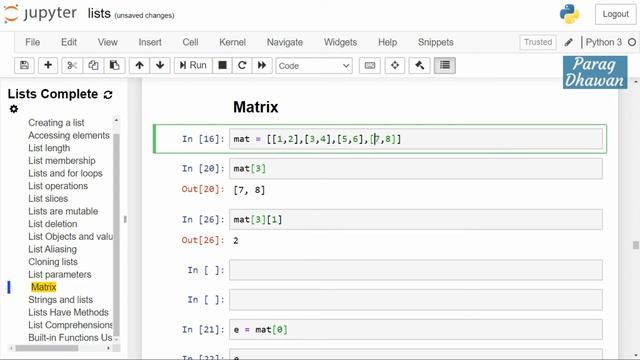Open the Help menu

pos(387,42)
